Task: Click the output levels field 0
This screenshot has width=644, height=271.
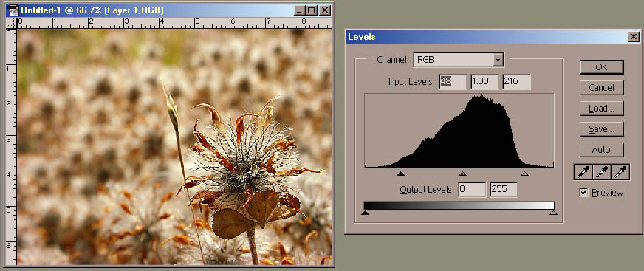Action: (472, 190)
